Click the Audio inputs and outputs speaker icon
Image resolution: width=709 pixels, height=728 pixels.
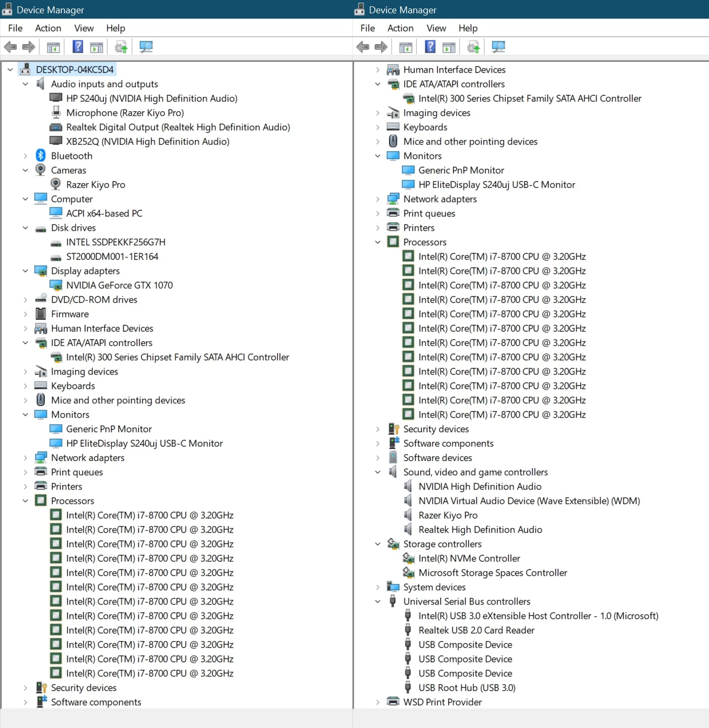[40, 84]
